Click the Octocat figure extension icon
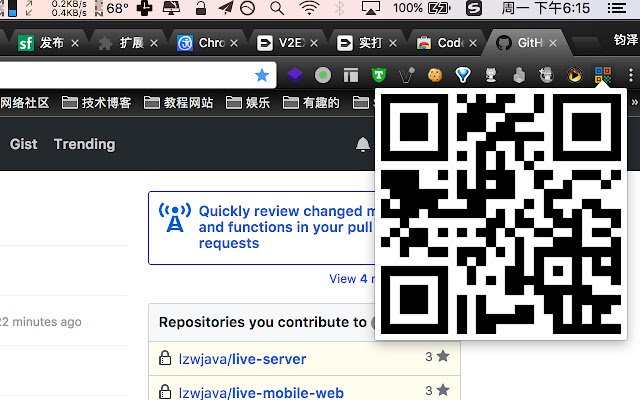The height and width of the screenshot is (400, 640). 491,75
